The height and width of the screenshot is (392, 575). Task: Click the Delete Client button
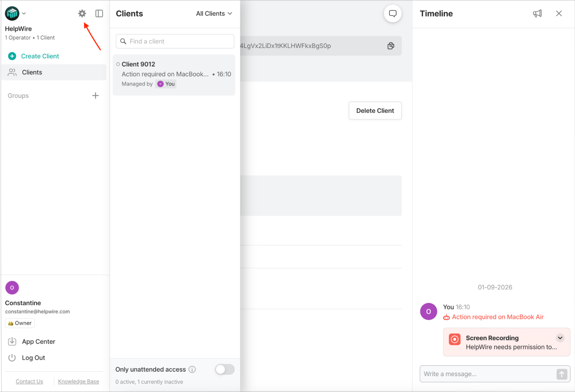click(x=375, y=111)
